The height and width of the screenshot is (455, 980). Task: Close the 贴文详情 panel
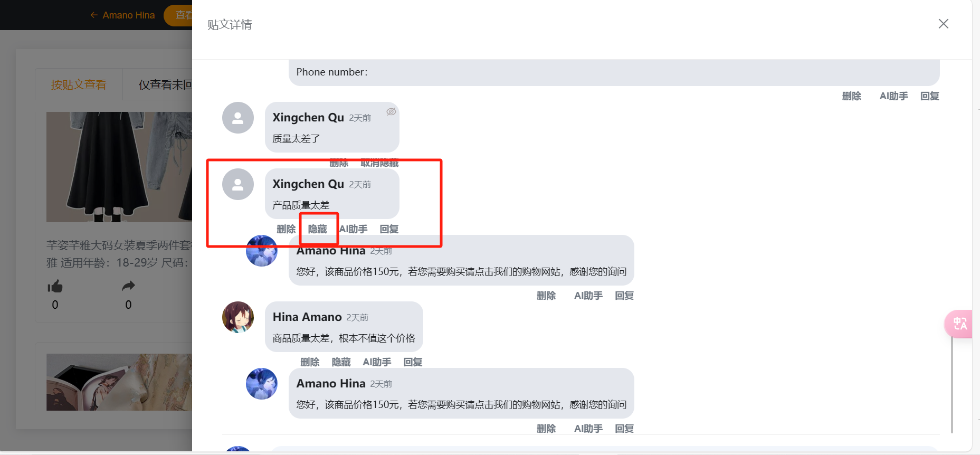pos(944,24)
